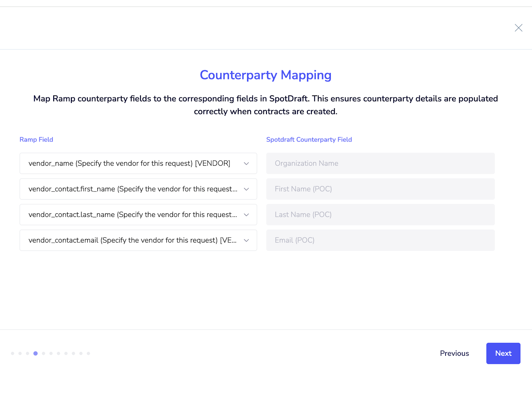The height and width of the screenshot is (402, 532).
Task: Focus the Email (POC) field
Action: tap(380, 240)
